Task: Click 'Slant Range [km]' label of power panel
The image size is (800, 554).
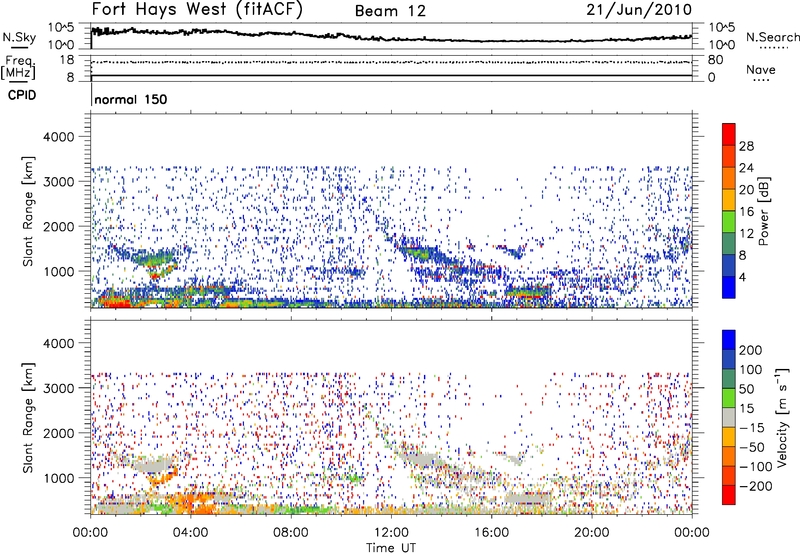Action: click(x=28, y=211)
